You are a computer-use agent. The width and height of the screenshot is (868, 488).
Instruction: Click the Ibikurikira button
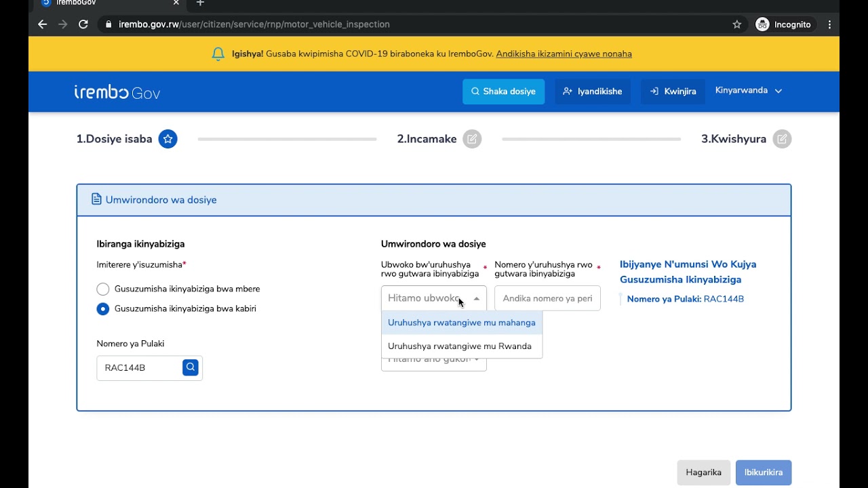764,472
